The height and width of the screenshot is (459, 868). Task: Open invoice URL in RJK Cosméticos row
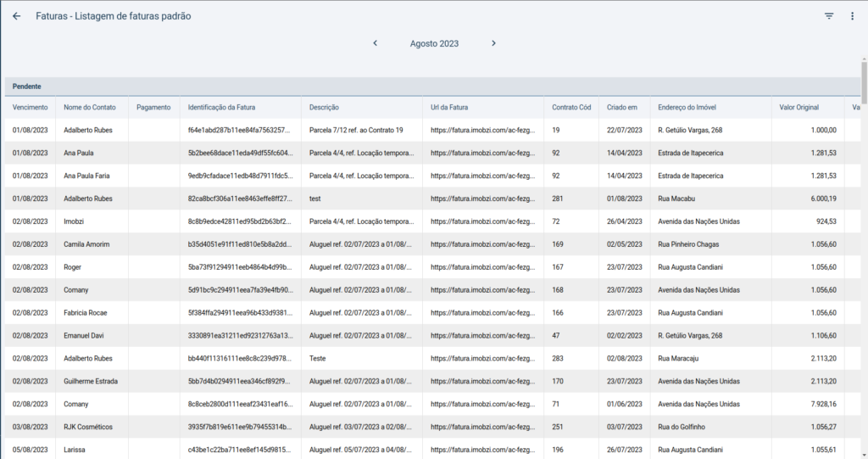point(482,427)
